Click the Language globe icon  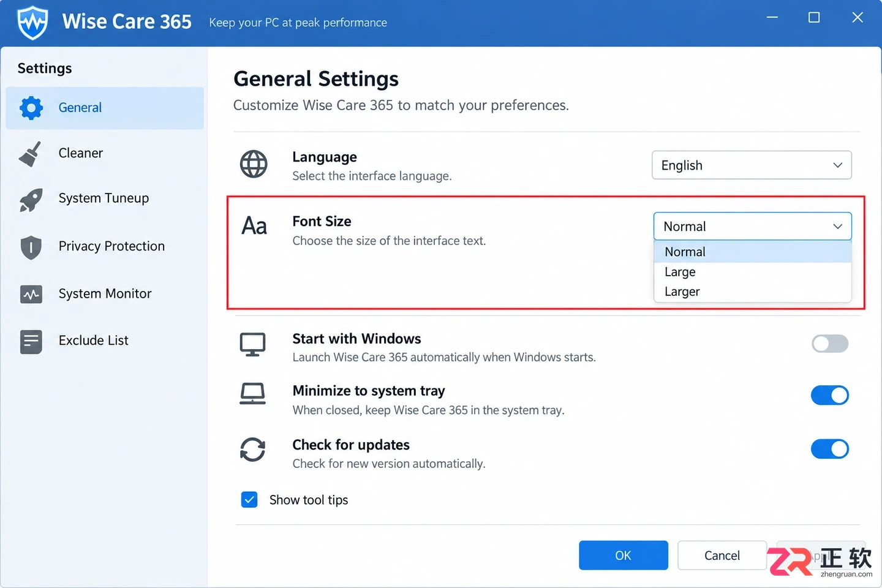coord(254,164)
